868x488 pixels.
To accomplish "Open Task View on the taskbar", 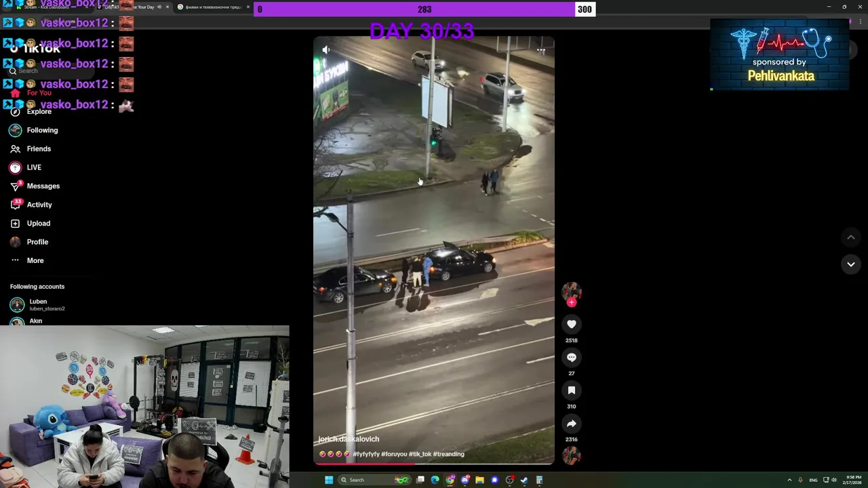I will pyautogui.click(x=420, y=480).
